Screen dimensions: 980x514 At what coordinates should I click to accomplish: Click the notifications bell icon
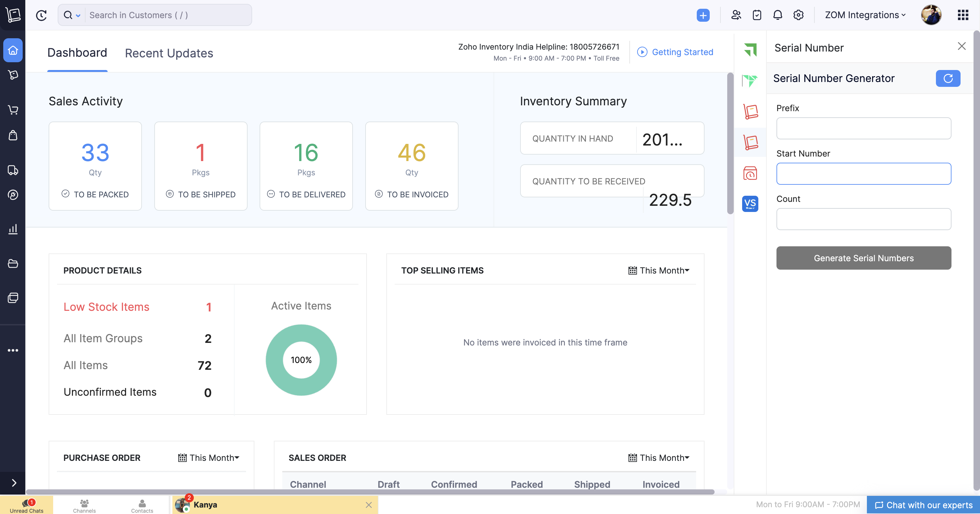tap(777, 15)
